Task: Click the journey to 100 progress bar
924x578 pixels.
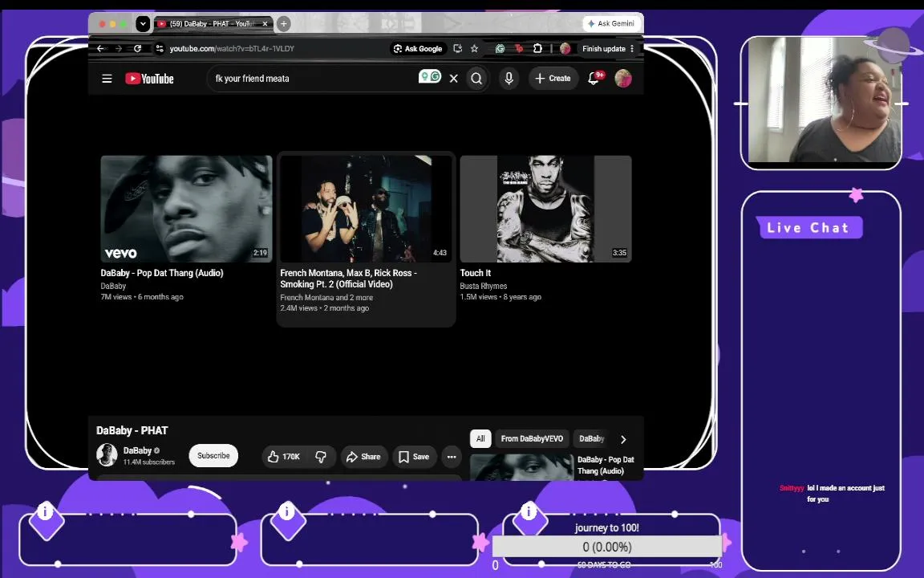Action: pos(607,547)
